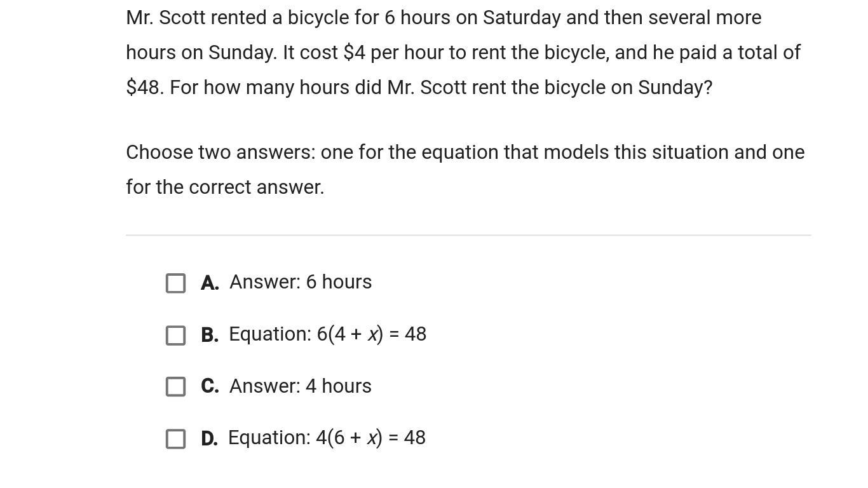Click the horizontal divider above the choices
The image size is (868, 488).
click(x=468, y=235)
